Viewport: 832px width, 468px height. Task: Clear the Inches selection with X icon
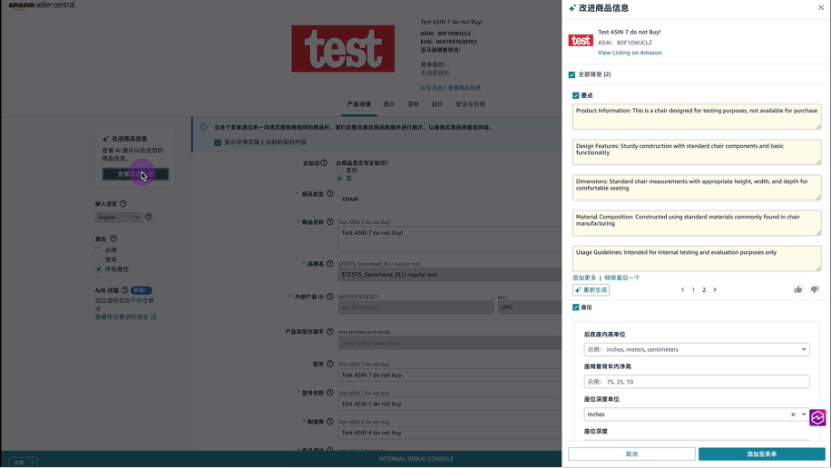pyautogui.click(x=793, y=414)
